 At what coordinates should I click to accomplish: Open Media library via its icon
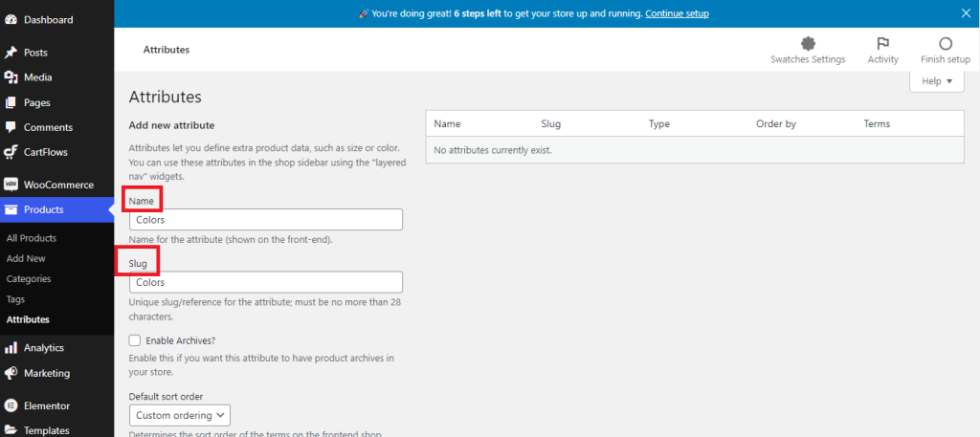pyautogui.click(x=11, y=77)
